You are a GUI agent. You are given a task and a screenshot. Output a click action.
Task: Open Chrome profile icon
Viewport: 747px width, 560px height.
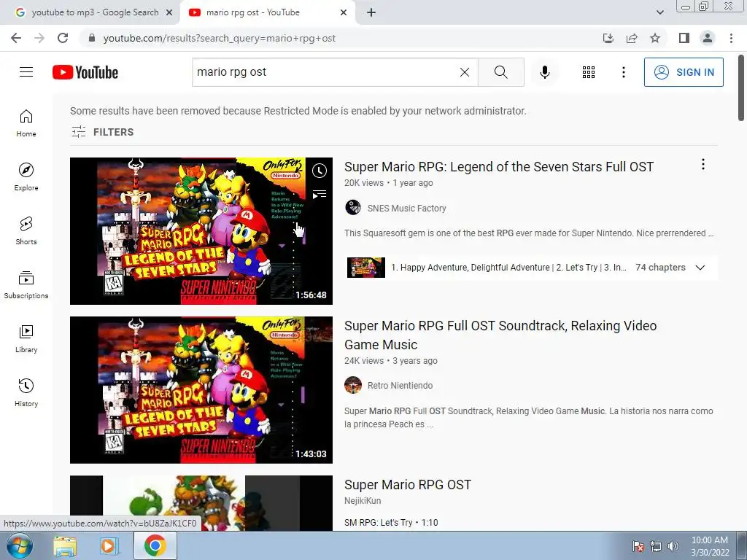(x=708, y=38)
